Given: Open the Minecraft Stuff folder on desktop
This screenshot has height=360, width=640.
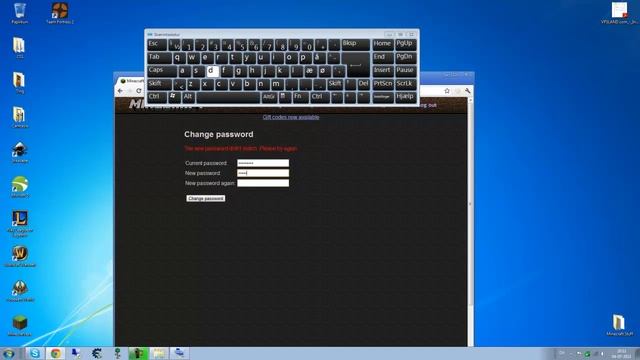Looking at the screenshot, I should tap(619, 324).
